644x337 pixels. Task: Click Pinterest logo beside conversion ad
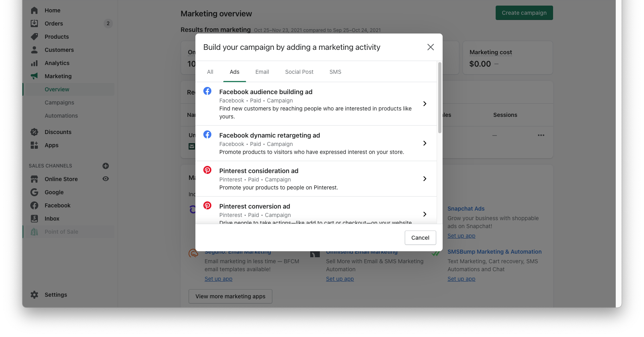[207, 205]
